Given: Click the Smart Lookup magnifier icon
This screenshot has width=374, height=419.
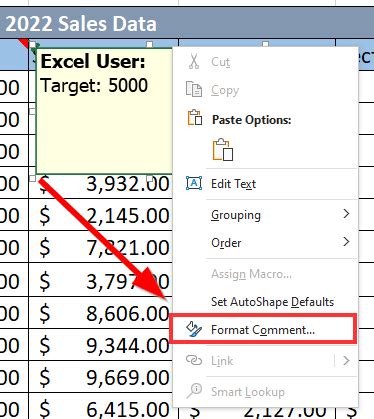Looking at the screenshot, I should coord(194,391).
